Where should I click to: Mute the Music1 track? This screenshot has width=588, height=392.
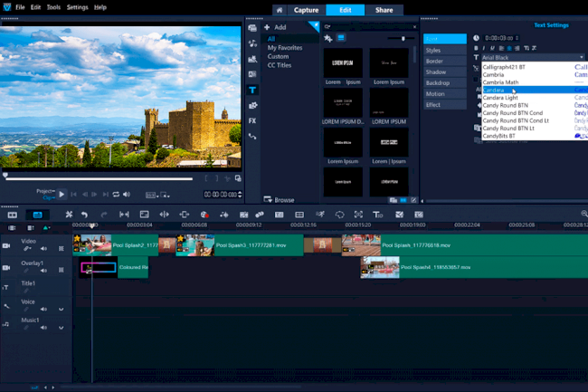pos(44,328)
